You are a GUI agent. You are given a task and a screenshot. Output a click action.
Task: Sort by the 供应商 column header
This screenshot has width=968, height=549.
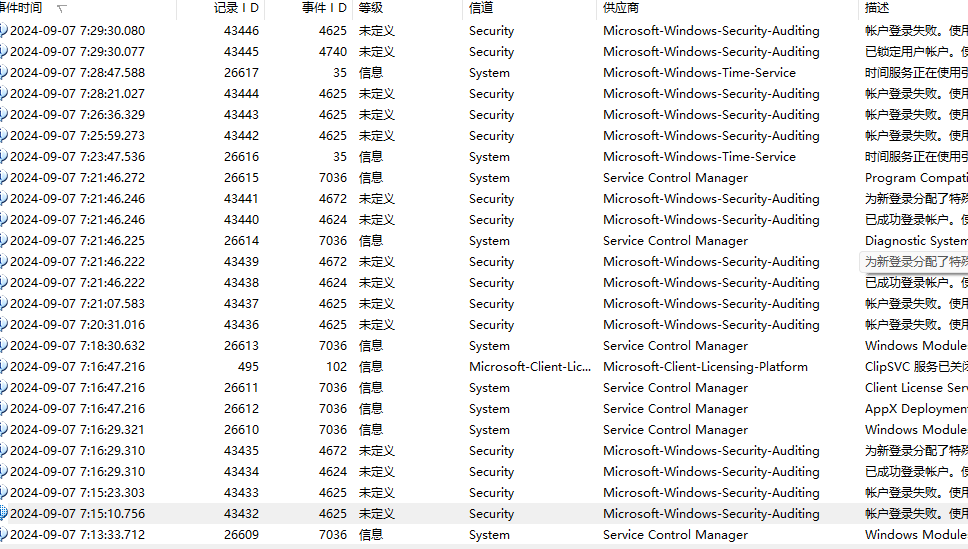coord(621,8)
